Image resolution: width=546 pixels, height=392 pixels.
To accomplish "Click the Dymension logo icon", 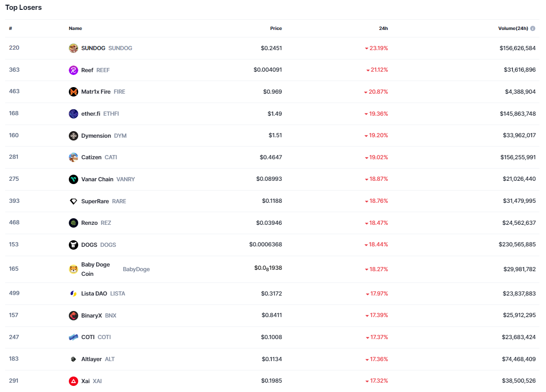I will 74,136.
